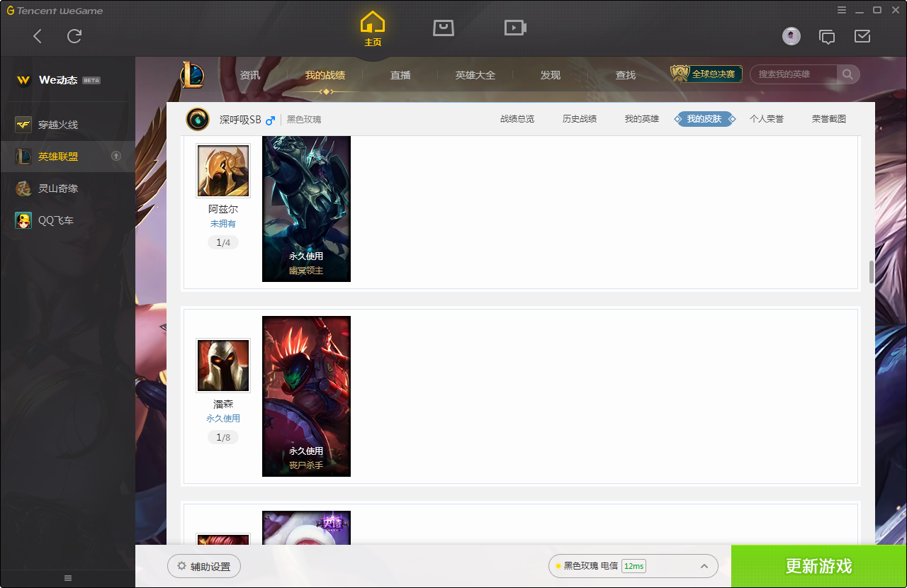The image size is (907, 588).
Task: Select 灵山奇缘 game in sidebar
Action: [x=67, y=188]
